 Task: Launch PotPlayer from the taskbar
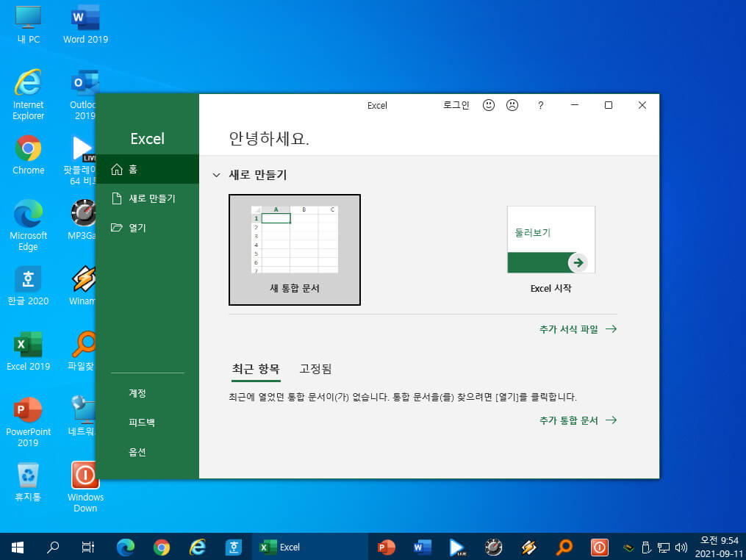(x=458, y=548)
